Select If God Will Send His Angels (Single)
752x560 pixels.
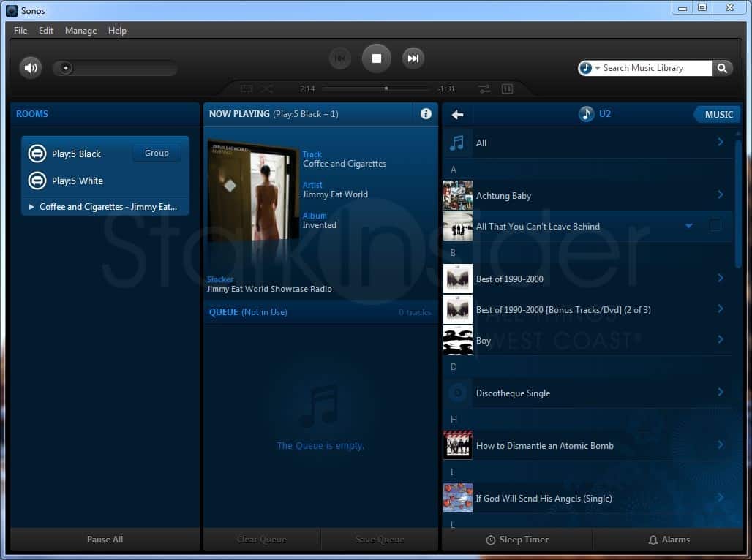587,498
